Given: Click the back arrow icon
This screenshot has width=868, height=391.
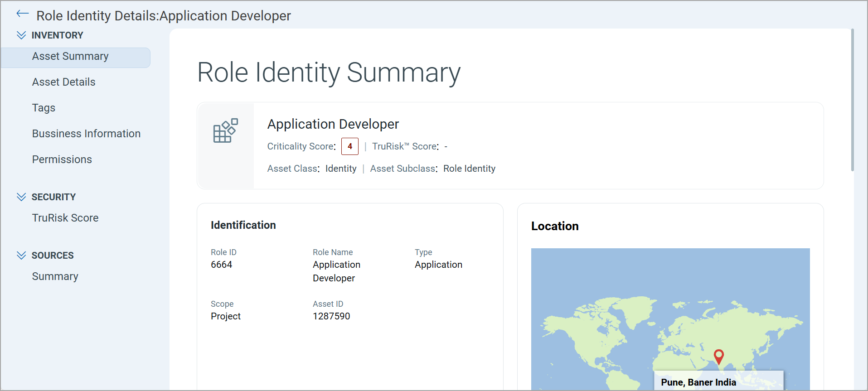Looking at the screenshot, I should tap(22, 14).
